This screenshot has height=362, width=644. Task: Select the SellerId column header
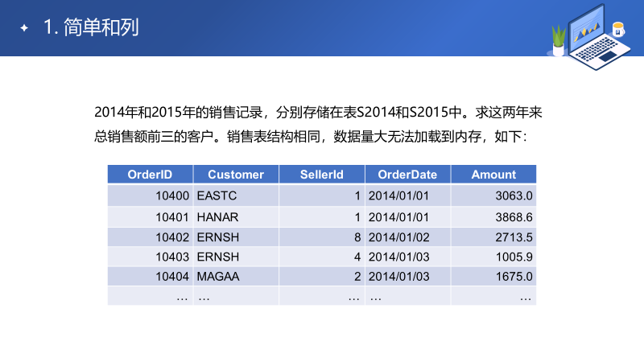pos(322,175)
